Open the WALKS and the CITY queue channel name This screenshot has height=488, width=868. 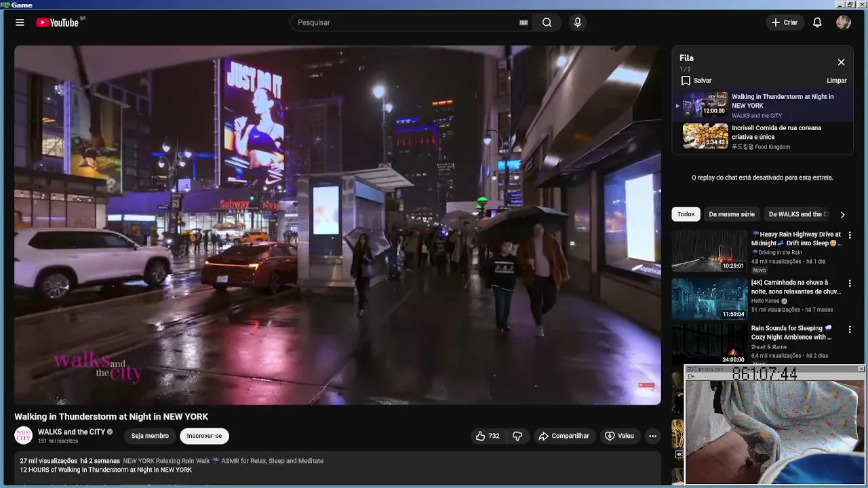(757, 116)
